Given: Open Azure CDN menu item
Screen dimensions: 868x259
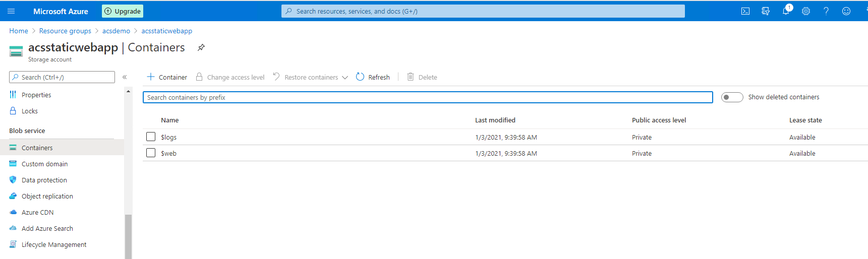Looking at the screenshot, I should click(x=37, y=212).
